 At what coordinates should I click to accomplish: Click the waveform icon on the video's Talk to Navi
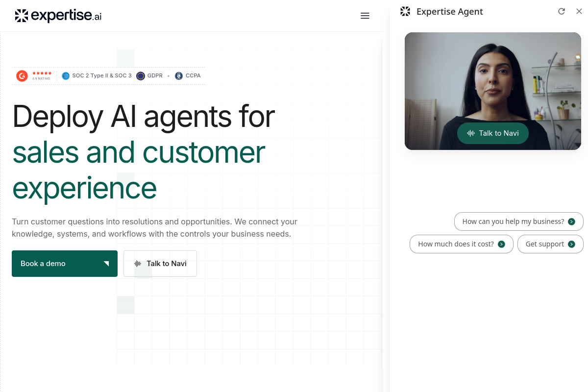(471, 133)
